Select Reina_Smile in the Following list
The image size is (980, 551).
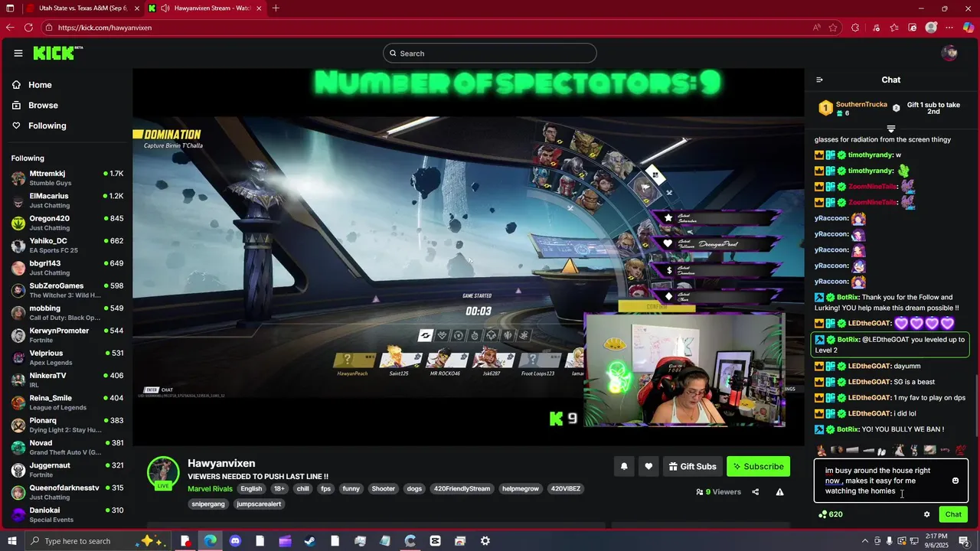tap(67, 403)
